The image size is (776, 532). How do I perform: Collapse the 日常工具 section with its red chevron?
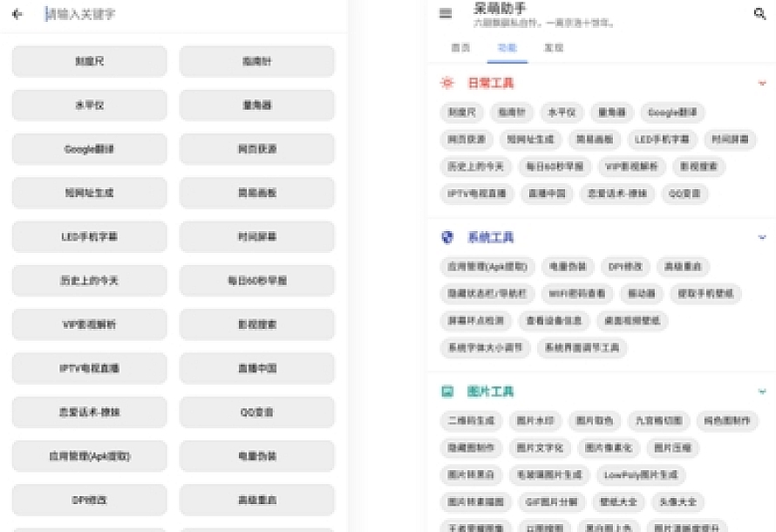[x=761, y=83]
